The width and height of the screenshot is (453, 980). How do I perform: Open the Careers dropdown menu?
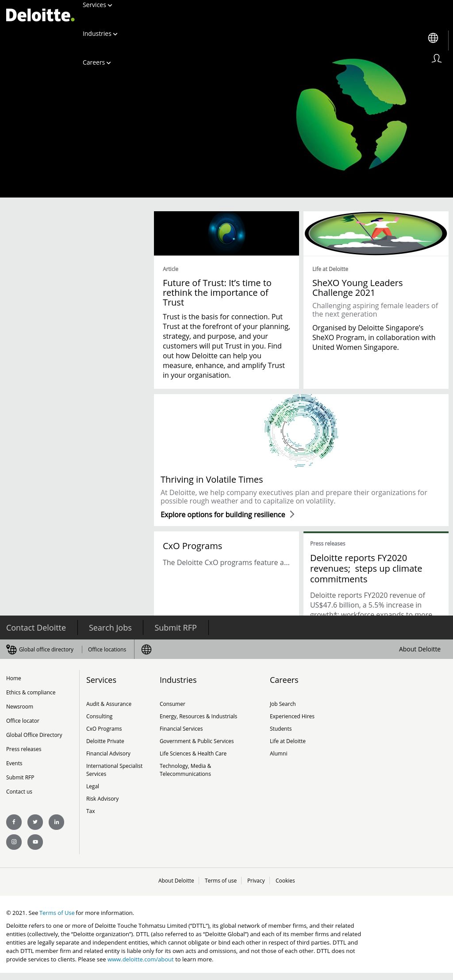[x=96, y=62]
